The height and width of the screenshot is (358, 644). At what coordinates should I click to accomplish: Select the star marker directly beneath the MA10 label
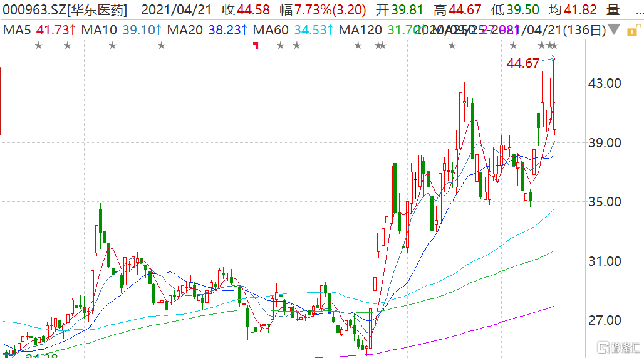pyautogui.click(x=113, y=46)
